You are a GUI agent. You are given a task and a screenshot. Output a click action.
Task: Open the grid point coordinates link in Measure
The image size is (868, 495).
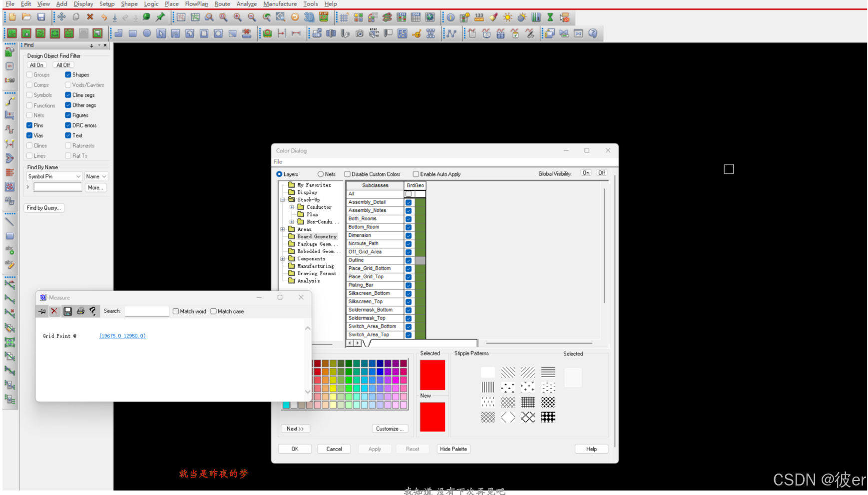point(122,336)
